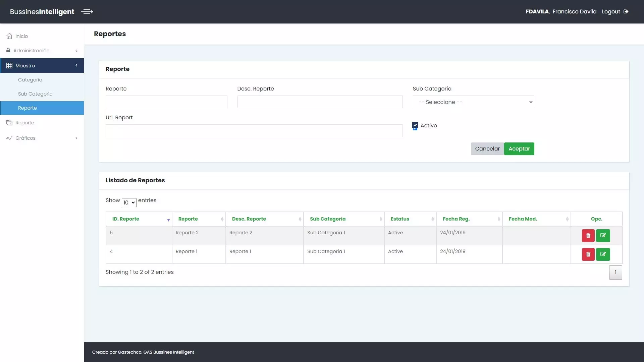Open Inicio in the sidebar
The image size is (644, 362).
[42, 36]
